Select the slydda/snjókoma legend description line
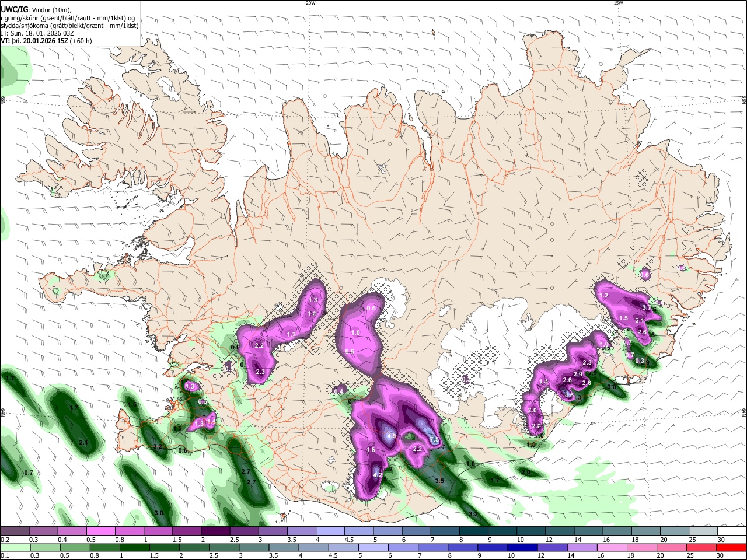This screenshot has height=560, width=747. [69, 26]
